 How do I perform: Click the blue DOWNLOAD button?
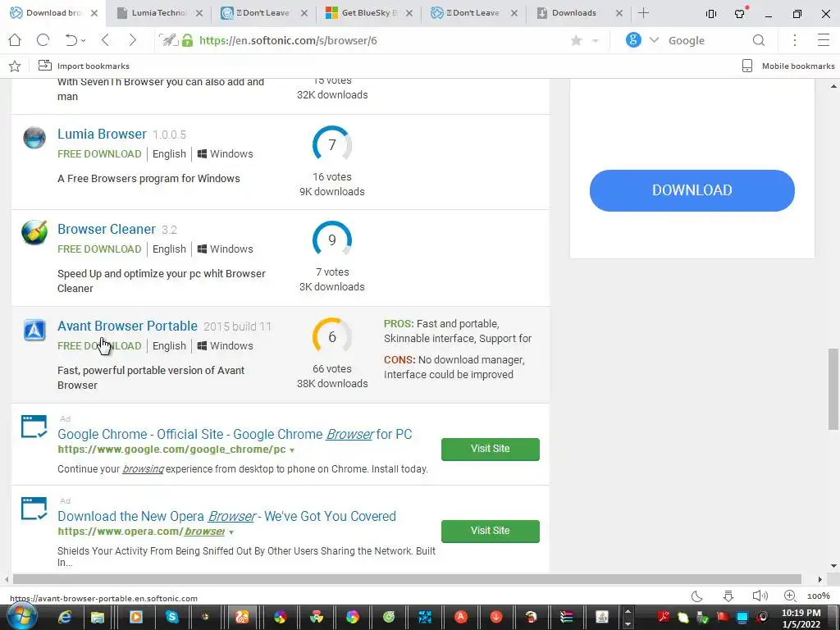click(x=692, y=190)
